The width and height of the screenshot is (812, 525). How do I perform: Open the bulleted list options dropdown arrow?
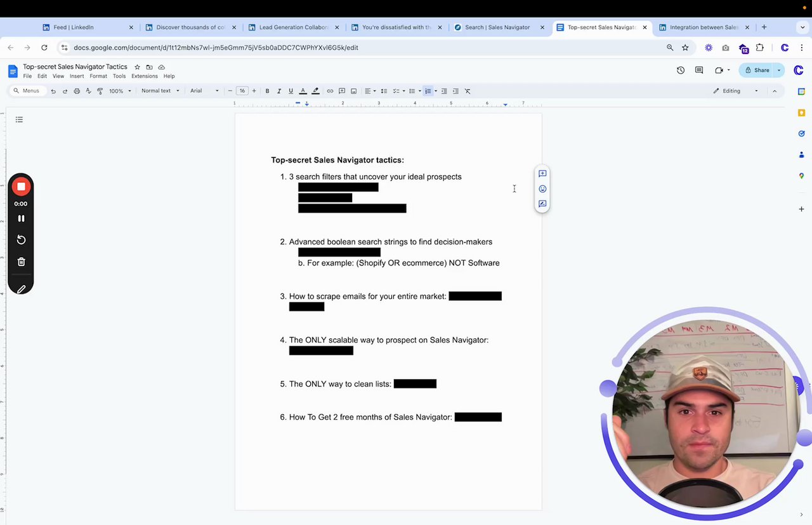[x=419, y=91]
